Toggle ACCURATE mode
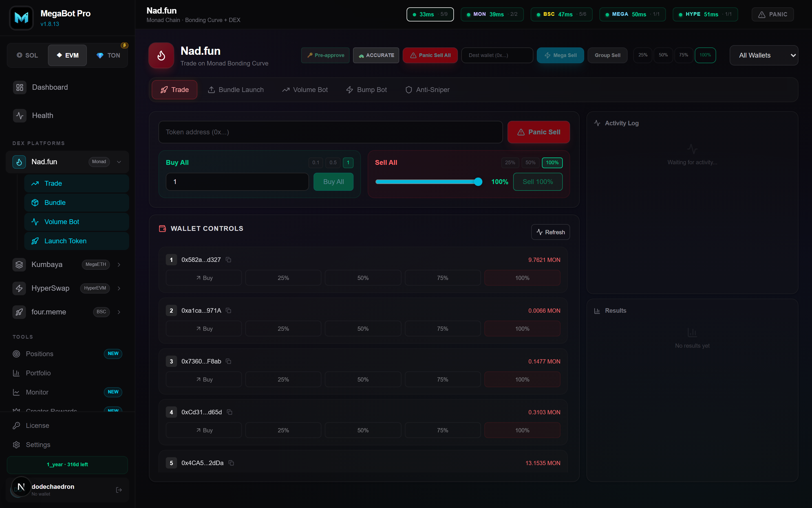 click(x=376, y=55)
